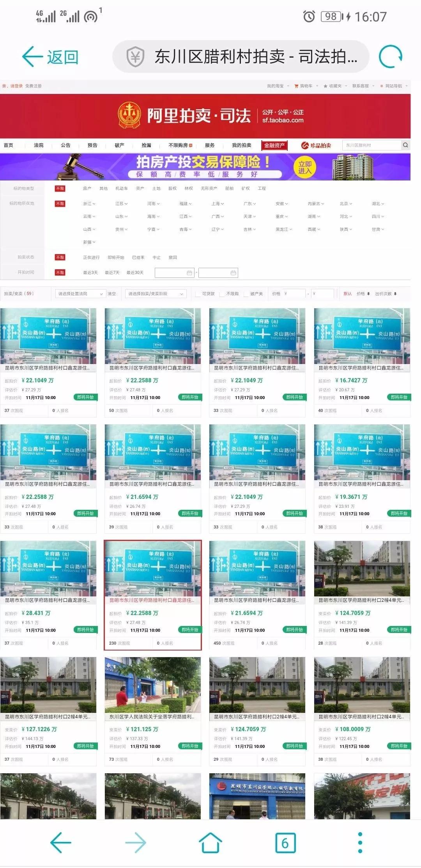Screen dimensions: 421x868
Task: Filter by 正在进行 auction status
Action: point(91,257)
